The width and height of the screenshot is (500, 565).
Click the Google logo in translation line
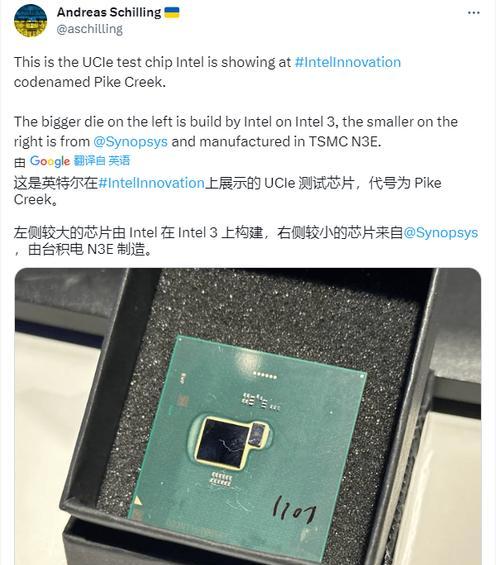tap(50, 161)
